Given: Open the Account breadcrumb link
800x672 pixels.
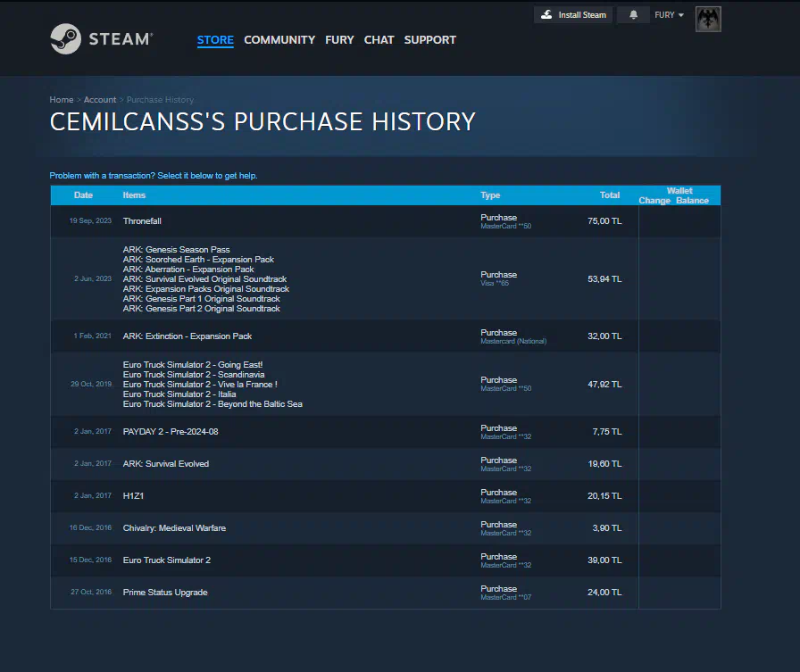Looking at the screenshot, I should [x=100, y=99].
